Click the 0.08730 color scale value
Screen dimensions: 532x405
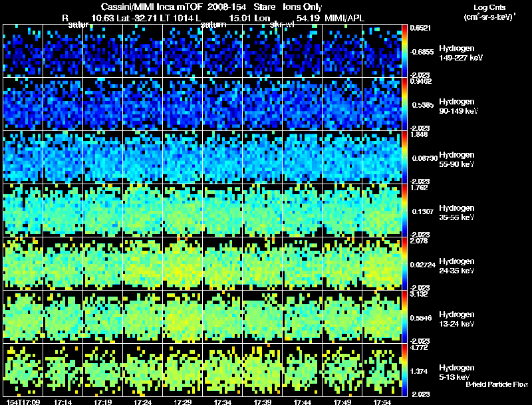[x=424, y=158]
